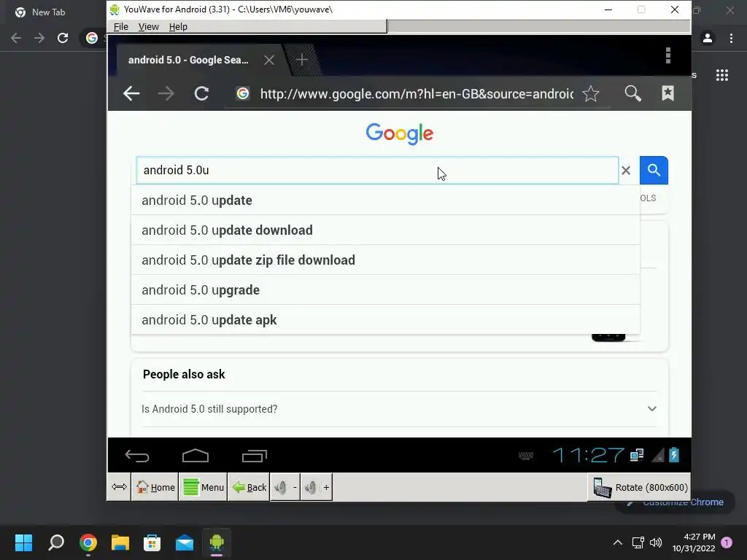The width and height of the screenshot is (747, 560).
Task: Open the Windows Start menu
Action: pyautogui.click(x=23, y=542)
